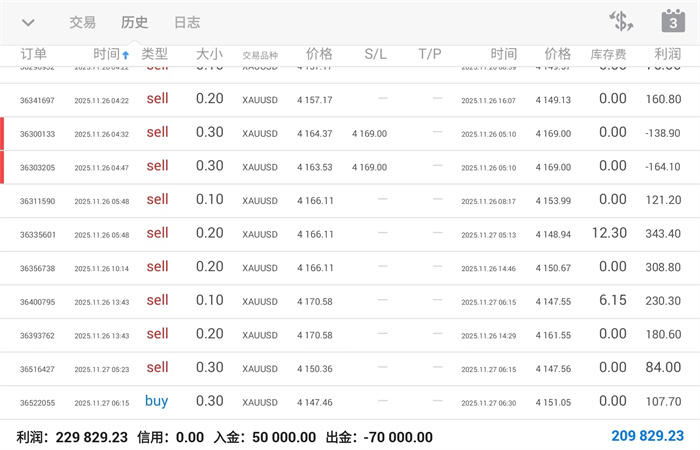
Task: Open the currency exchange dollar icon
Action: pos(621,21)
